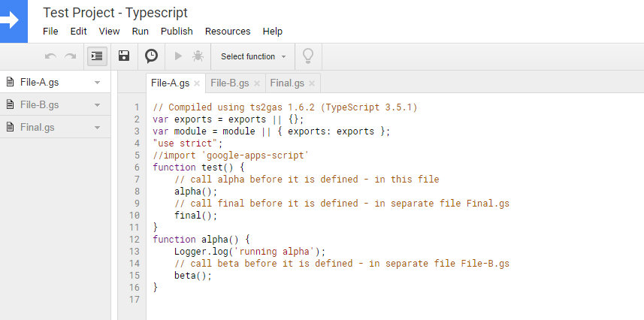Click the Redo arrow icon
The height and width of the screenshot is (320, 644).
pyautogui.click(x=70, y=56)
